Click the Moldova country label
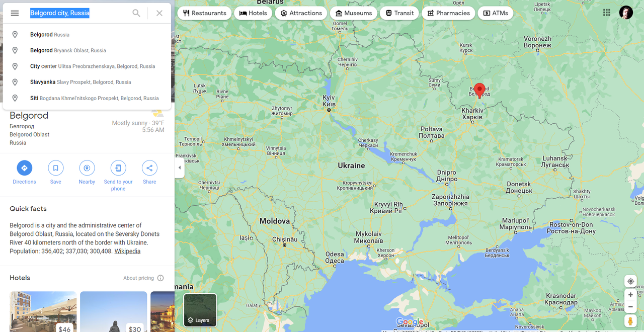Screen dimensions: 644x332 coord(275,221)
